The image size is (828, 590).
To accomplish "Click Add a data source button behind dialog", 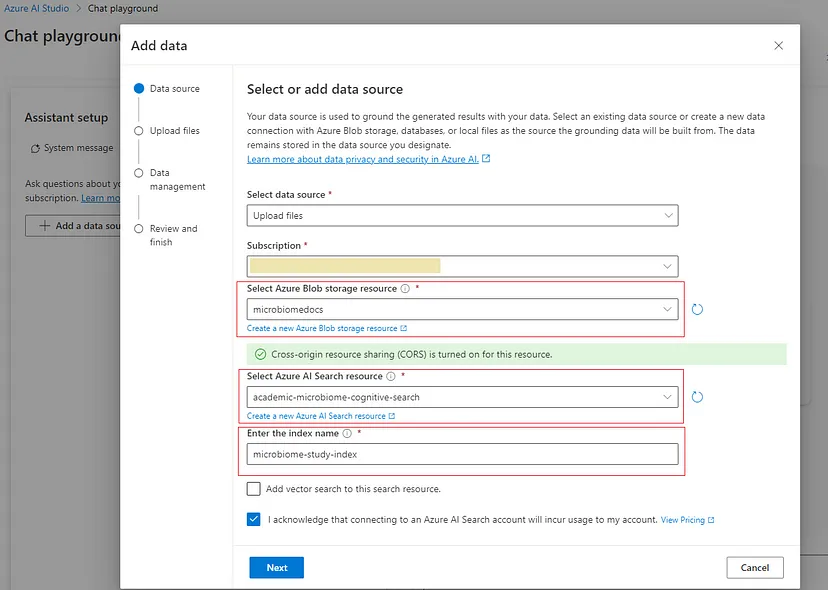I will point(73,226).
